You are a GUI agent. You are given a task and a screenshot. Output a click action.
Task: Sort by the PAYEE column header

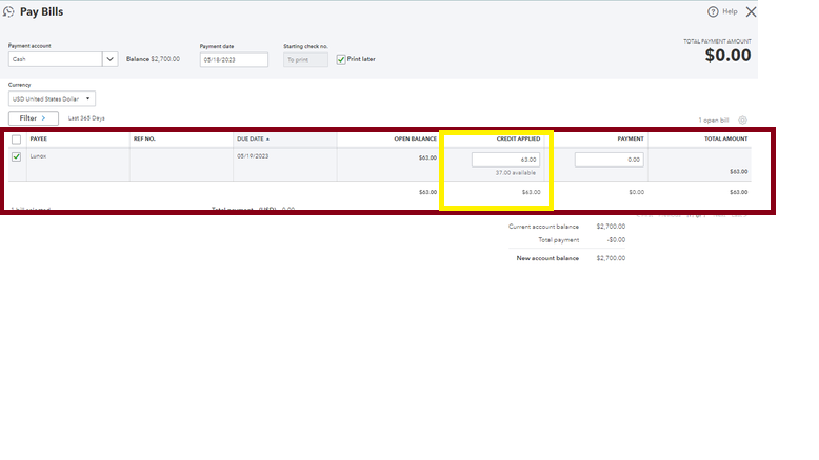click(x=39, y=139)
